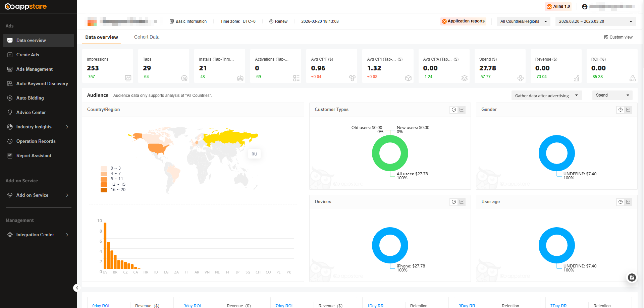Click the 16 ~ 20 legend color swatch
This screenshot has width=644, height=308.
click(104, 190)
